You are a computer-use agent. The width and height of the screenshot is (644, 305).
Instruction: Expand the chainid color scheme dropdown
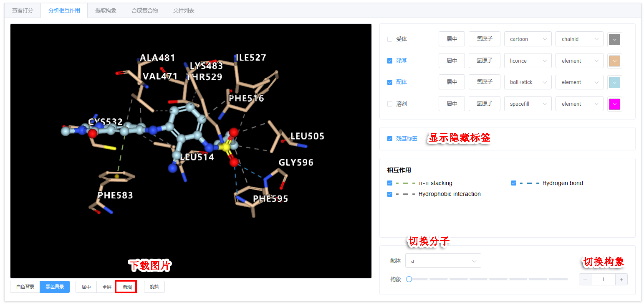pyautogui.click(x=579, y=39)
